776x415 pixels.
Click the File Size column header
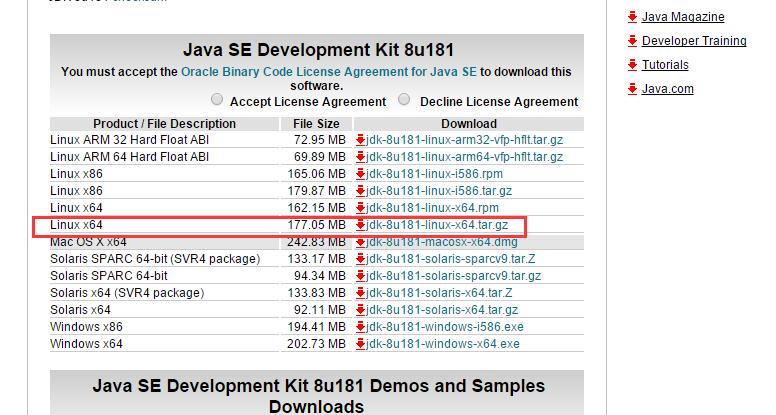(316, 124)
